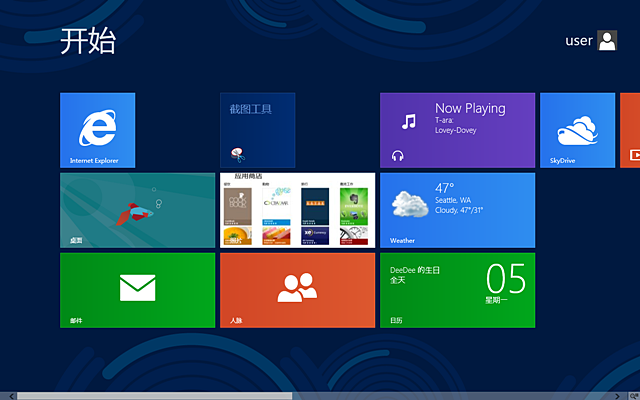
Task: Open the SkyDrive cloud tile
Action: pos(578,130)
